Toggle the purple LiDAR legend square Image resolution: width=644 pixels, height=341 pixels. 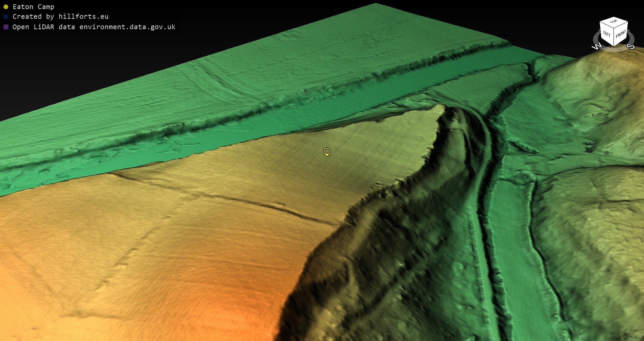6,27
